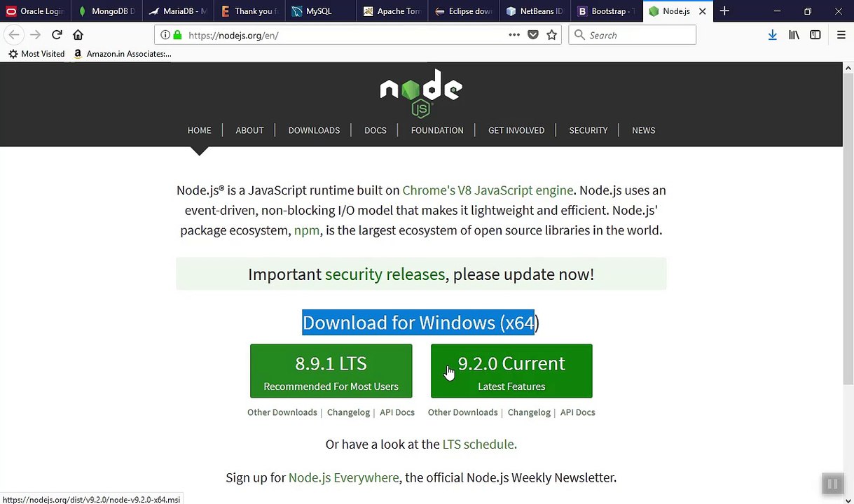Open the NEWS navigation item
This screenshot has width=854, height=504.
pyautogui.click(x=644, y=130)
